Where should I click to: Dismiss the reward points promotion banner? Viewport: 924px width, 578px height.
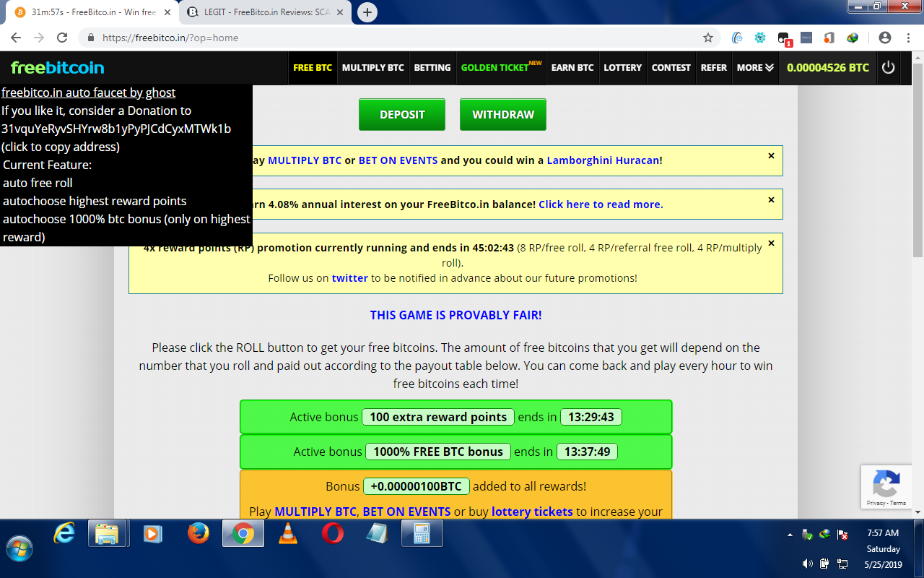point(771,243)
